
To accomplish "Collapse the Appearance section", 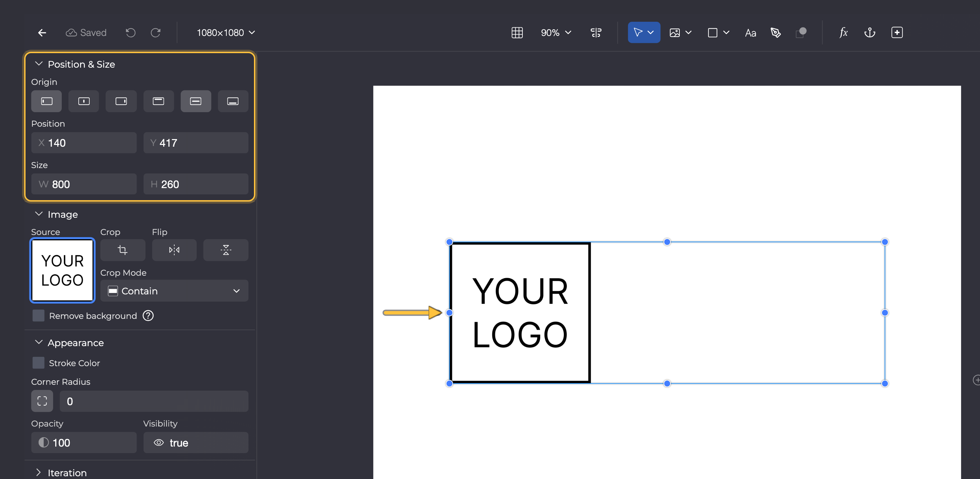I will click(x=38, y=342).
